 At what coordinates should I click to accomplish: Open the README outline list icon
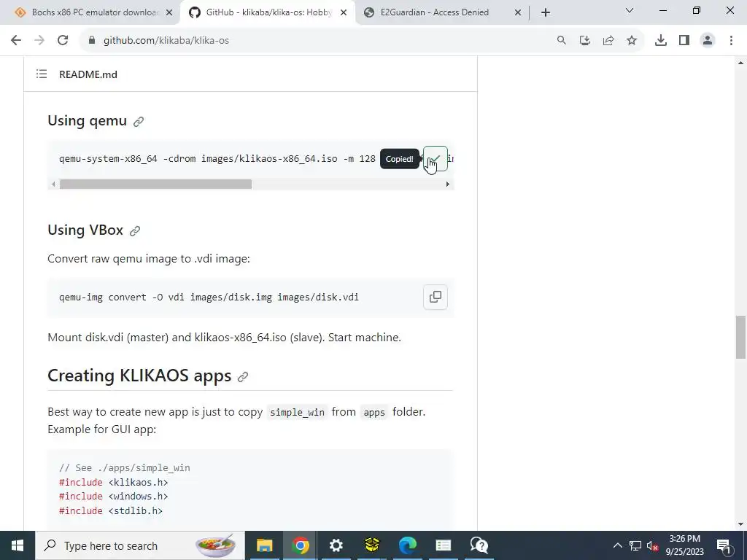[42, 74]
